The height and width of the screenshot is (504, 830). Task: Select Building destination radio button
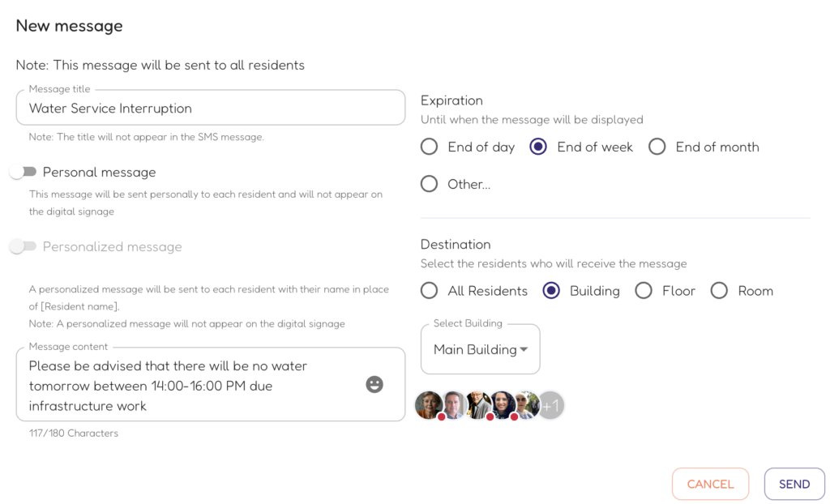551,291
